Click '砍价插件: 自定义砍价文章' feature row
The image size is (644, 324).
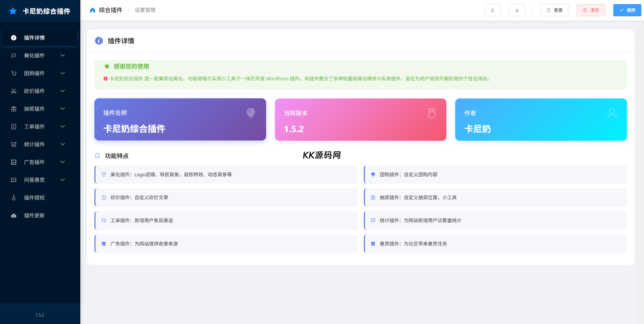click(226, 197)
